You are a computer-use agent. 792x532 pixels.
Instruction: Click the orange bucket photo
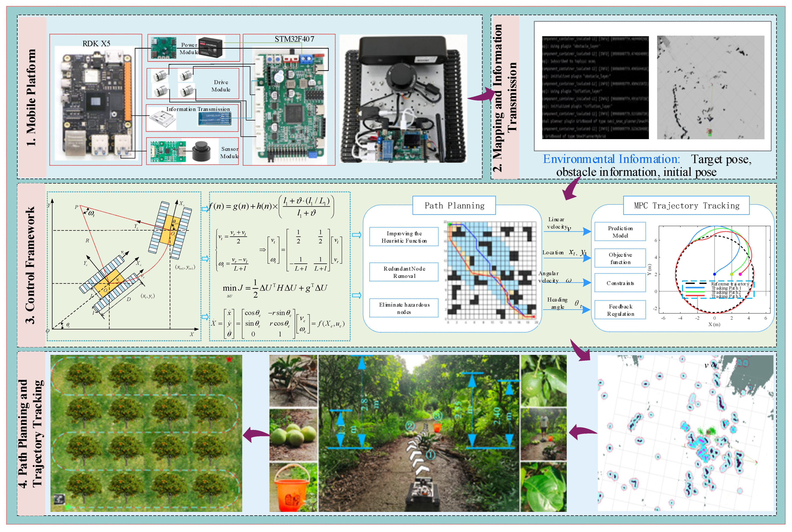(293, 487)
